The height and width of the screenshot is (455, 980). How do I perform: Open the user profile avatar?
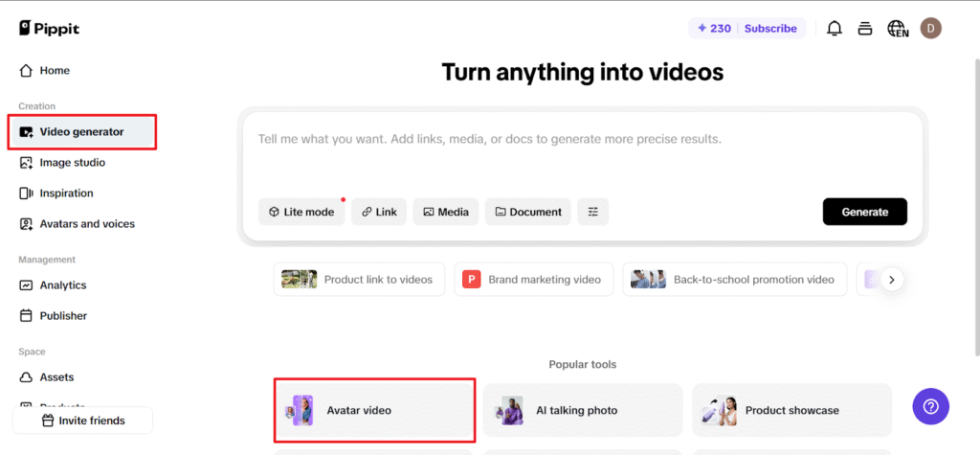[x=930, y=29]
